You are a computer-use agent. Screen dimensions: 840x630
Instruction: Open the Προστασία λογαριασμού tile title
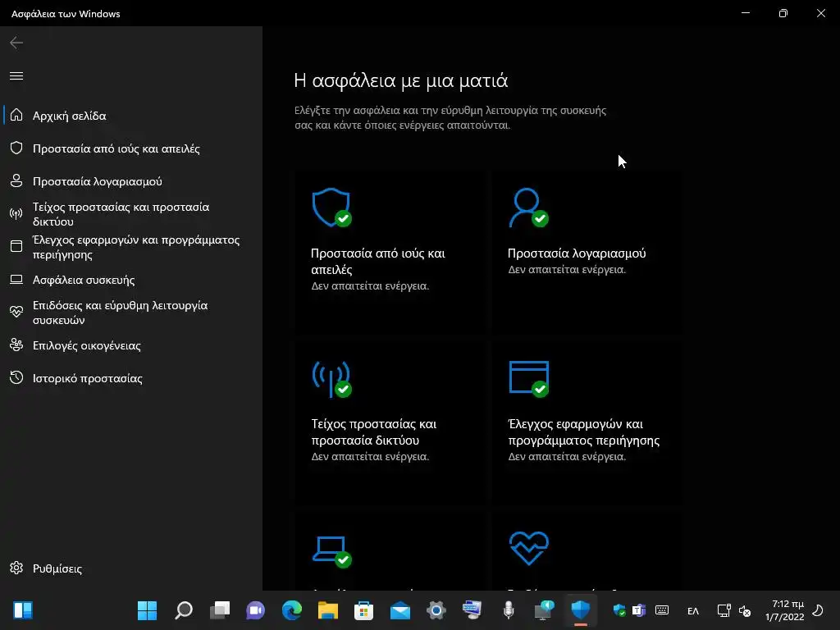pyautogui.click(x=577, y=253)
